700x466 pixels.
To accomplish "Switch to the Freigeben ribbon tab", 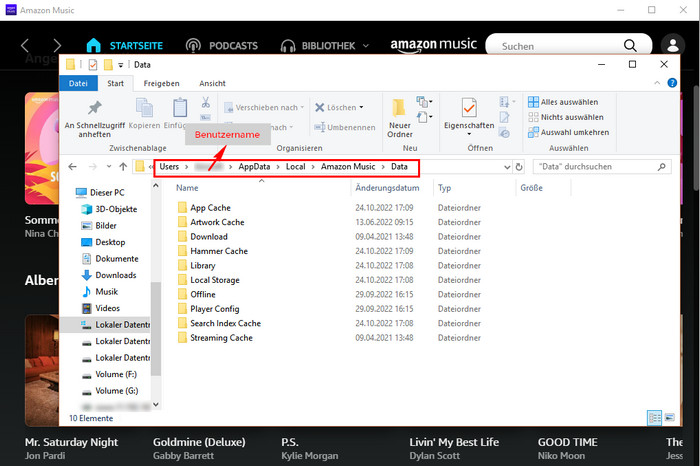I will 161,83.
